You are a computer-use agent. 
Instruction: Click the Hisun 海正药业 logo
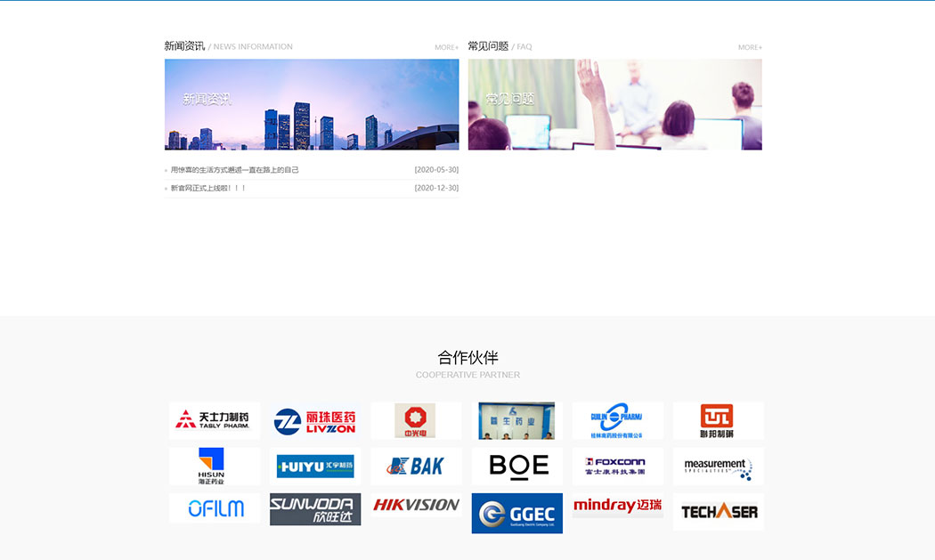click(x=215, y=466)
